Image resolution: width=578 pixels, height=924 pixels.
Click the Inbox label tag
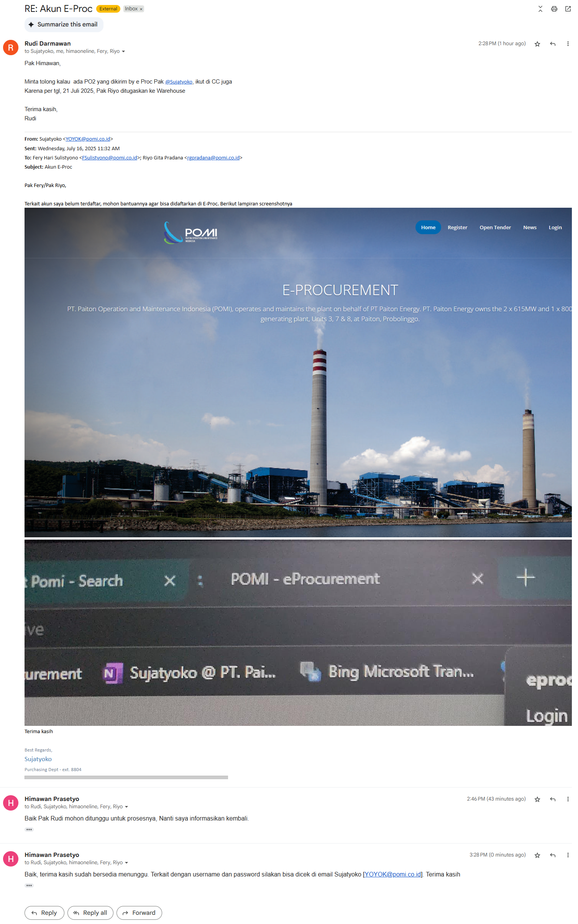(x=131, y=9)
